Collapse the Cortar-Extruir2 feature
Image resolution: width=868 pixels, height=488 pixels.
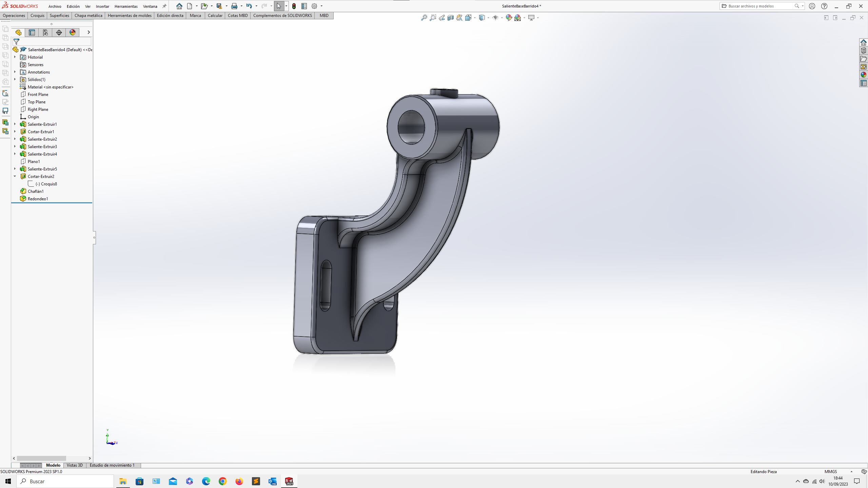coord(15,176)
